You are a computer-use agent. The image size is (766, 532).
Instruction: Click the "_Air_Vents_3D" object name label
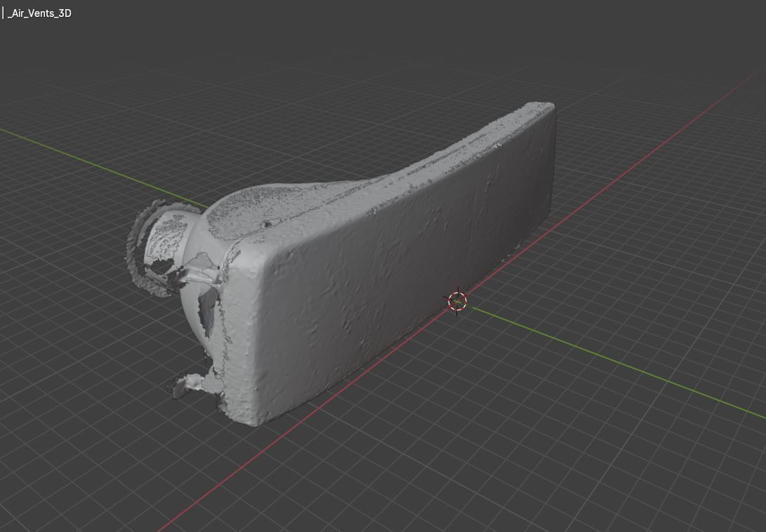[39, 13]
